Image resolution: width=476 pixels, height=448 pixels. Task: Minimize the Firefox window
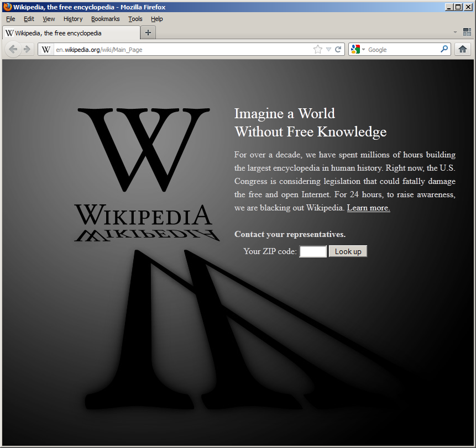[x=449, y=7]
